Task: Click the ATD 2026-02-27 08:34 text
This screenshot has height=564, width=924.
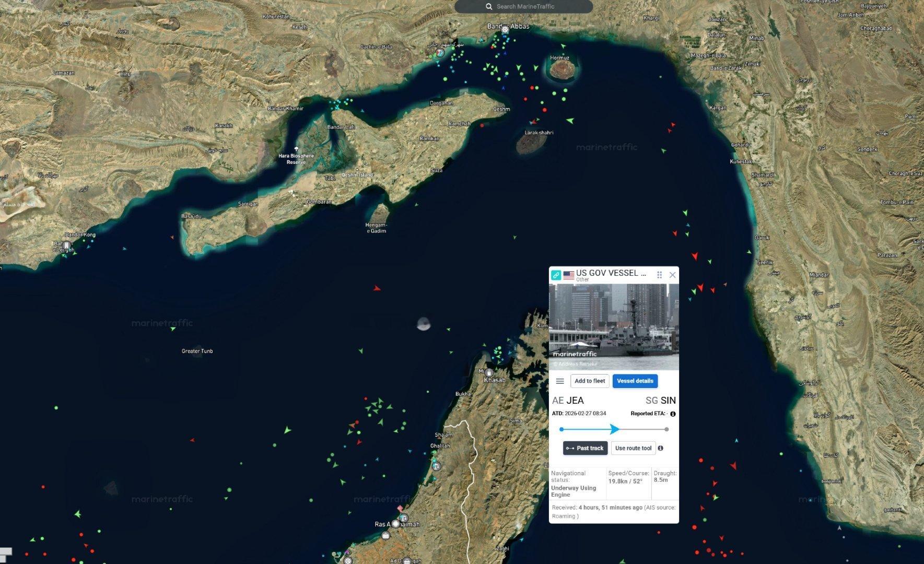Action: tap(579, 414)
